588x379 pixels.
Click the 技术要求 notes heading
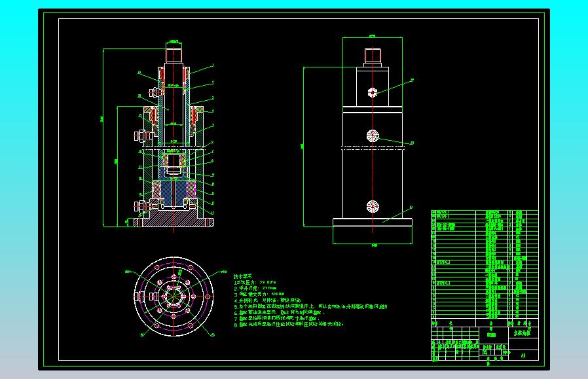point(243,276)
